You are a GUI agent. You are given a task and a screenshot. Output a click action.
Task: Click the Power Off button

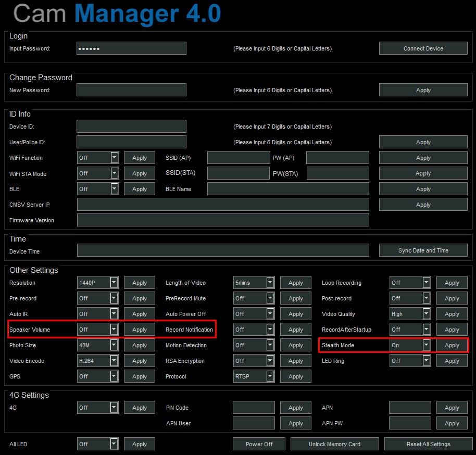click(259, 444)
